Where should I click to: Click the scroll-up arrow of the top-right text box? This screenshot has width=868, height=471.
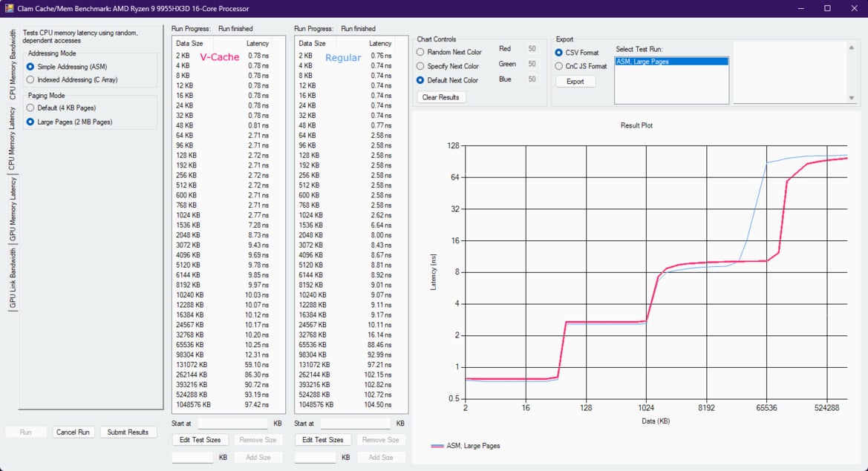[x=852, y=48]
